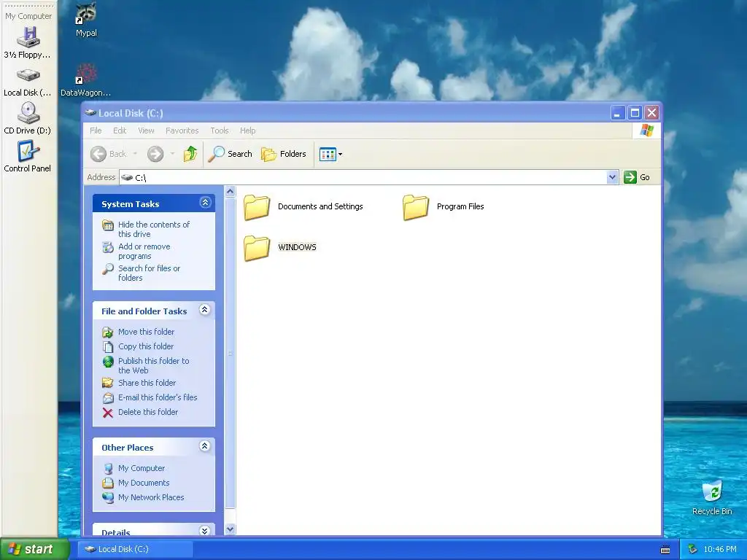Collapse the File and Folder Tasks panel

205,310
